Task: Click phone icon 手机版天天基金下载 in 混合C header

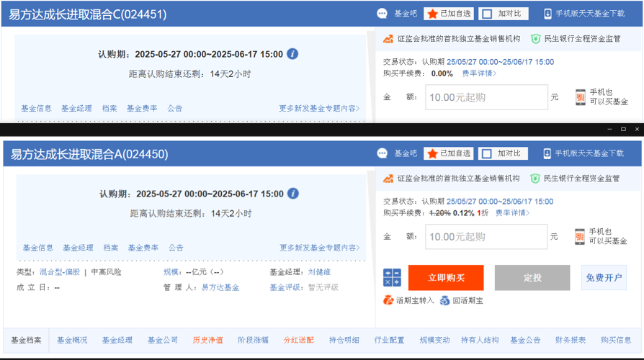Action: pos(547,14)
